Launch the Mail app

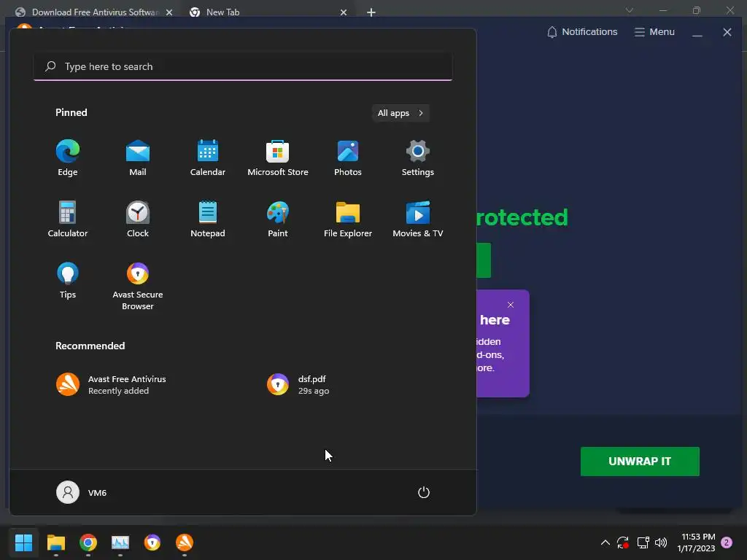pos(138,158)
